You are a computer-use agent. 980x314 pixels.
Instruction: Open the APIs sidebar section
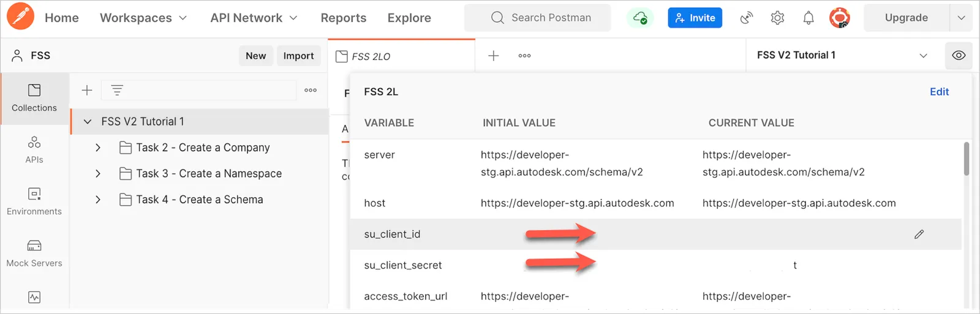34,150
